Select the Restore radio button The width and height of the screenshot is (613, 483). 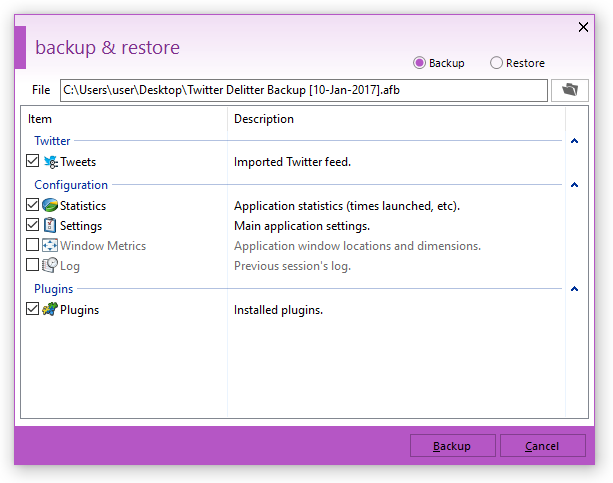pos(496,63)
